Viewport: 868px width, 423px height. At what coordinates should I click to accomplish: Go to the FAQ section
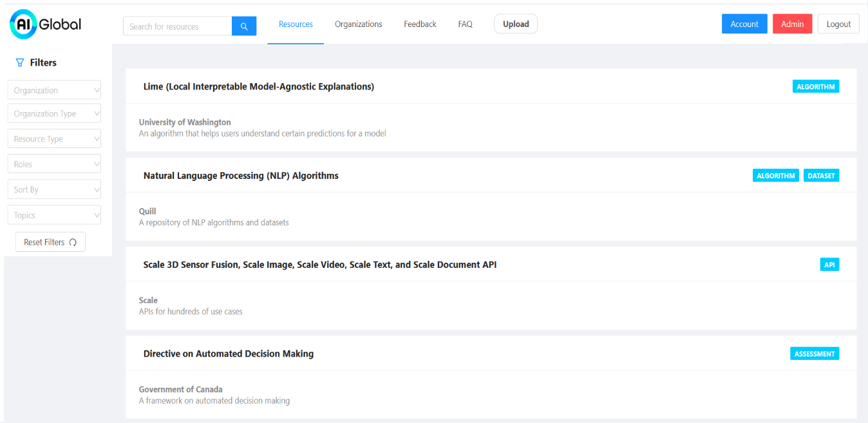[465, 24]
